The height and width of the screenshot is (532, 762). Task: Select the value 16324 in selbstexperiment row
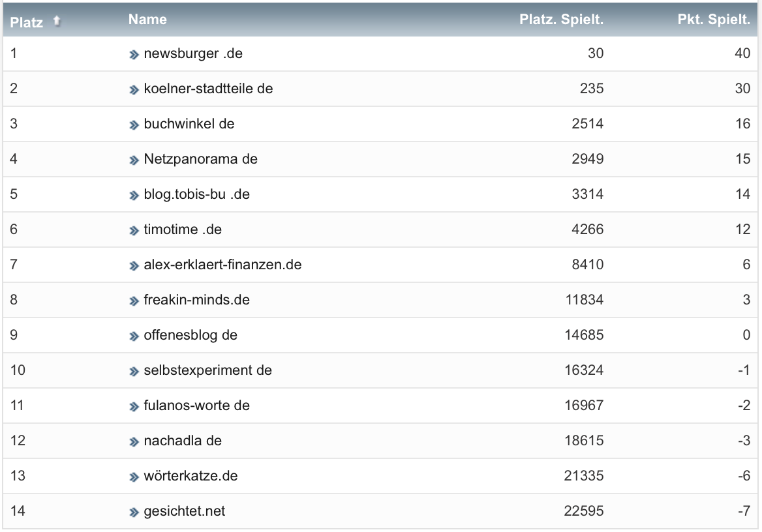click(584, 370)
